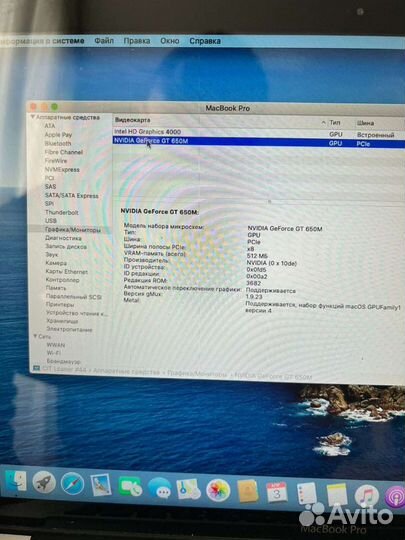The width and height of the screenshot is (405, 540).
Task: Select Карты Ethernet in the sidebar
Action: coord(66,271)
